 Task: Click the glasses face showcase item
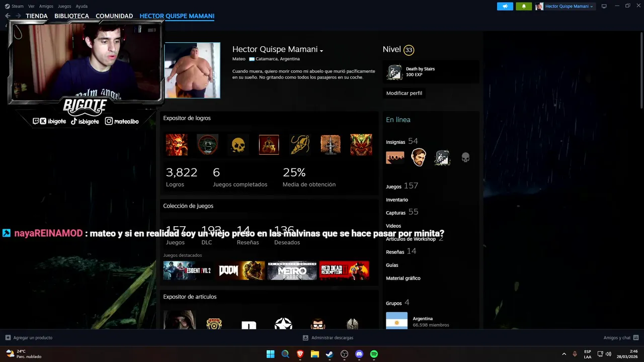(318, 323)
